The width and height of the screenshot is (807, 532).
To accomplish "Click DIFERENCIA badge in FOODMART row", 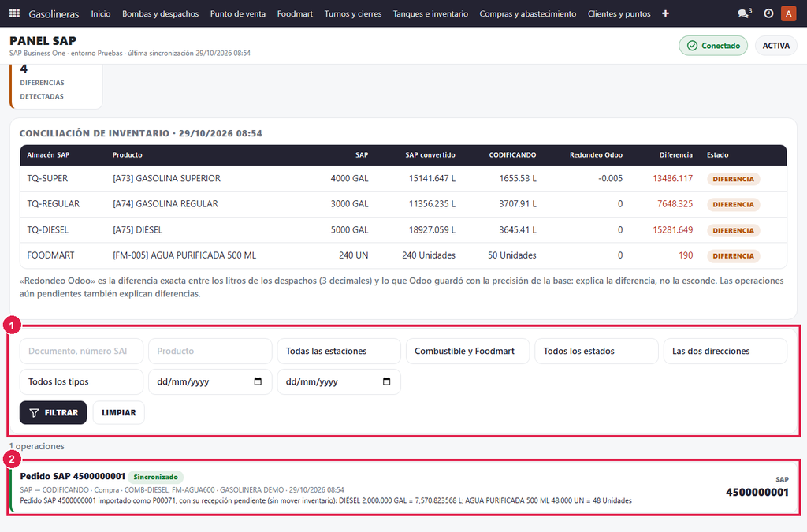I will pyautogui.click(x=733, y=255).
